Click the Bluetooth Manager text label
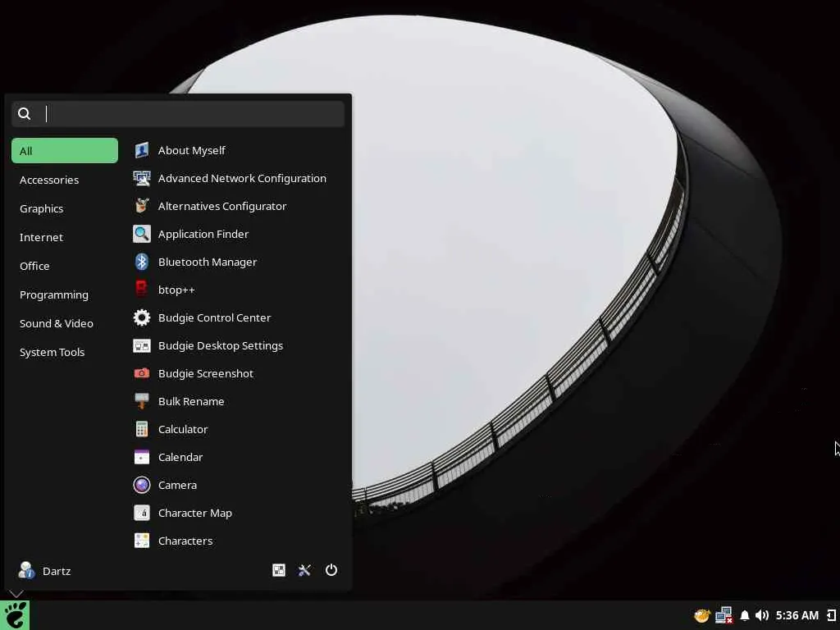 pos(208,262)
